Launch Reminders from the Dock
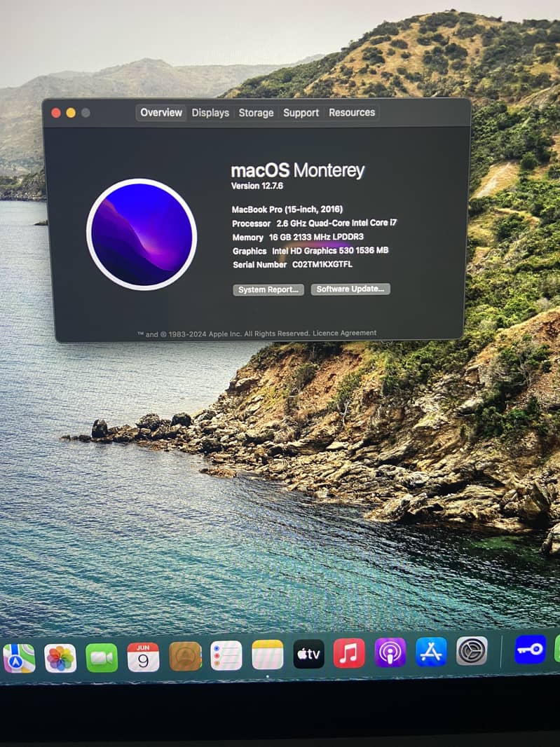This screenshot has height=747, width=560. click(x=226, y=655)
